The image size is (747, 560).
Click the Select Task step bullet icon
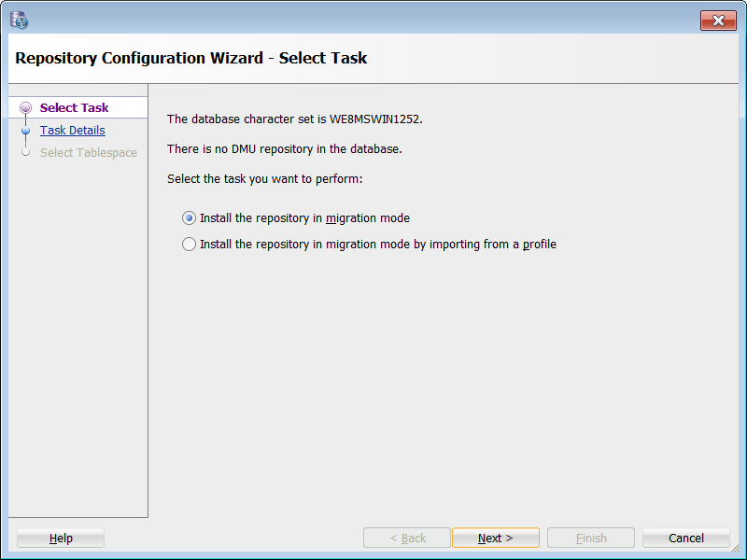(x=25, y=108)
